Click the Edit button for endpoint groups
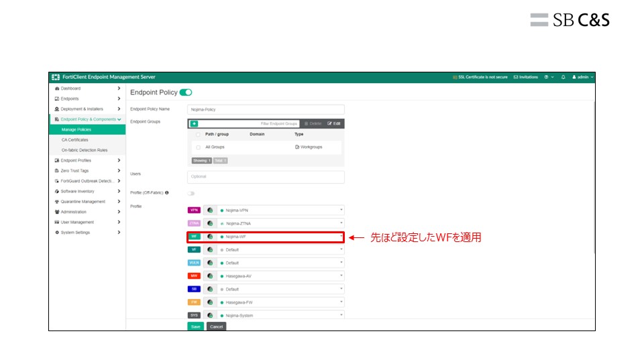The width and height of the screenshot is (644, 362). click(x=334, y=123)
